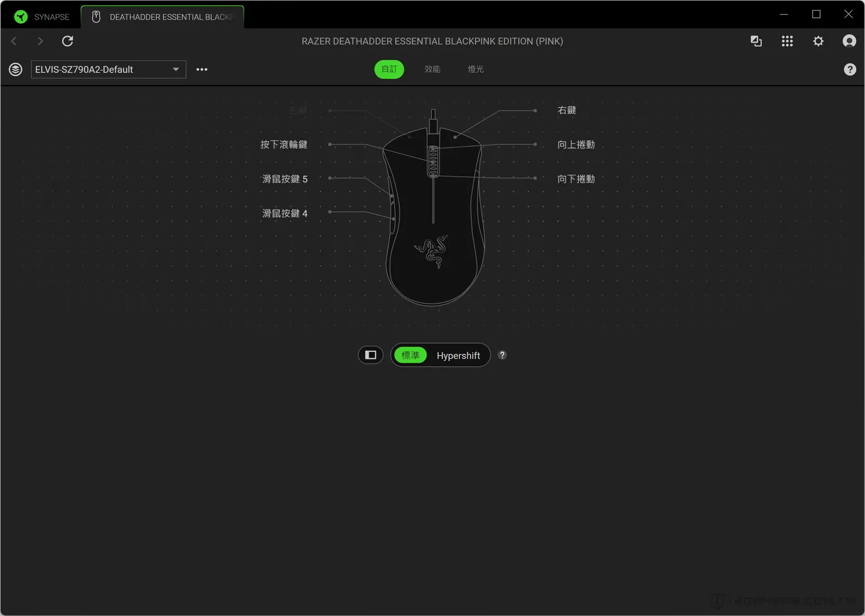Screen dimensions: 865x616
Task: Switch to the 效能 tab
Action: pos(432,69)
